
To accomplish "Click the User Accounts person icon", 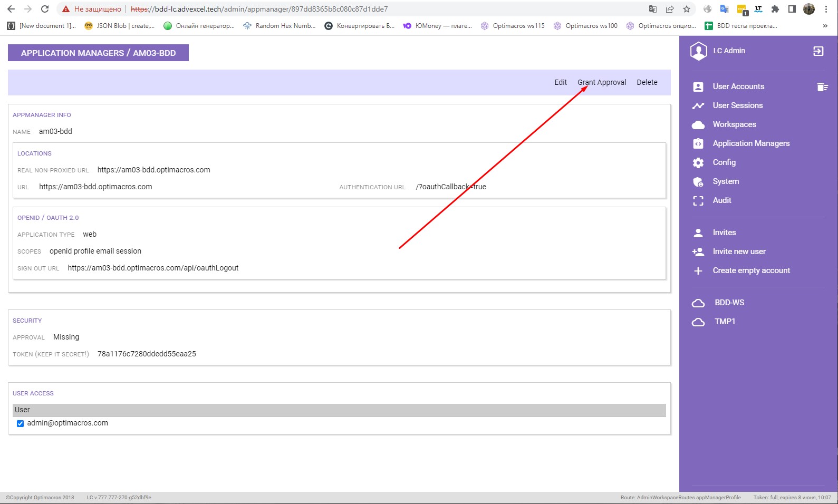I will 698,87.
